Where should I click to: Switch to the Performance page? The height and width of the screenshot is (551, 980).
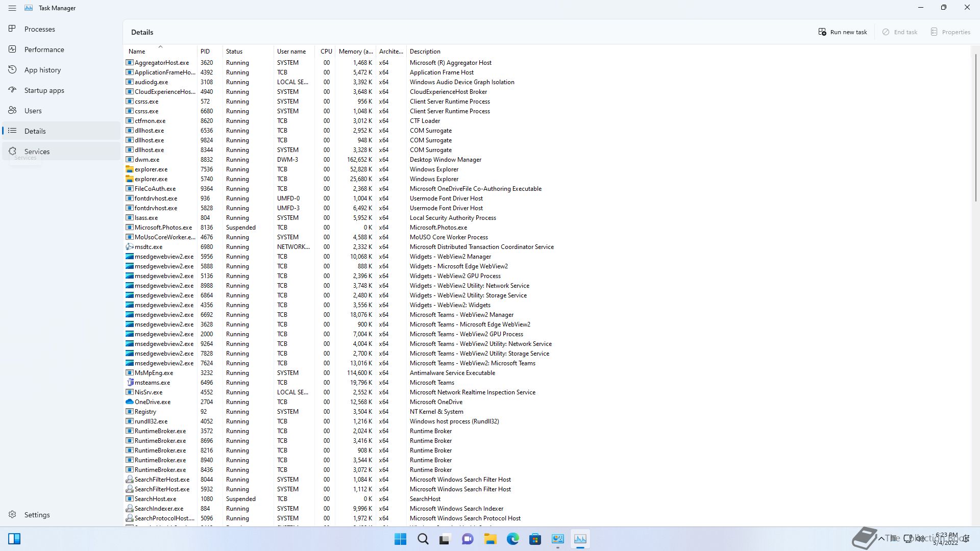(x=61, y=49)
